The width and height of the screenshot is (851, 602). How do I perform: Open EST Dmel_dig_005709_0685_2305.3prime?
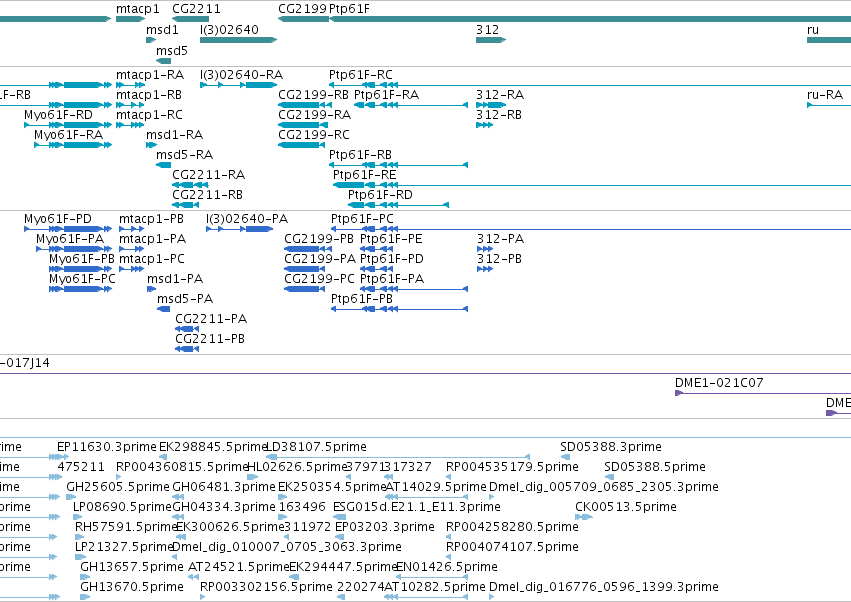coord(604,487)
